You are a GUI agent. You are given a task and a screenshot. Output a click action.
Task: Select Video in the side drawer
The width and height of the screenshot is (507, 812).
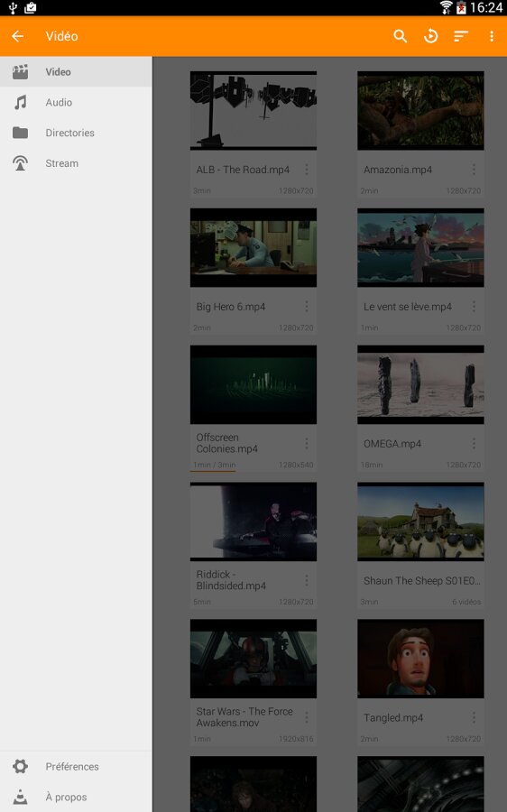pyautogui.click(x=76, y=72)
